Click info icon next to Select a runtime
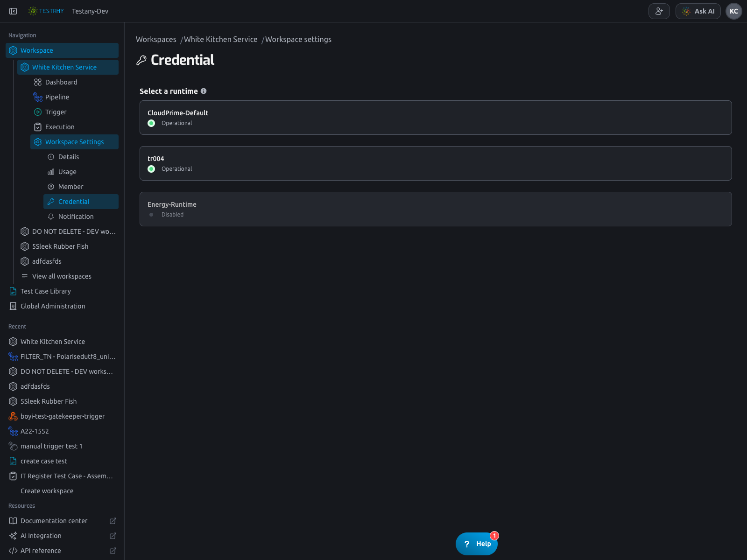The width and height of the screenshot is (747, 560). 204,91
